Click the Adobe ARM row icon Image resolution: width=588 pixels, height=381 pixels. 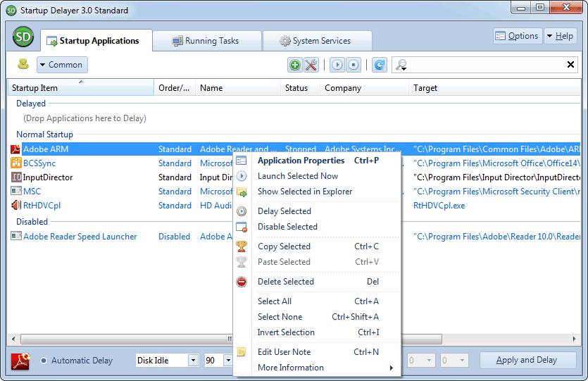pos(15,149)
